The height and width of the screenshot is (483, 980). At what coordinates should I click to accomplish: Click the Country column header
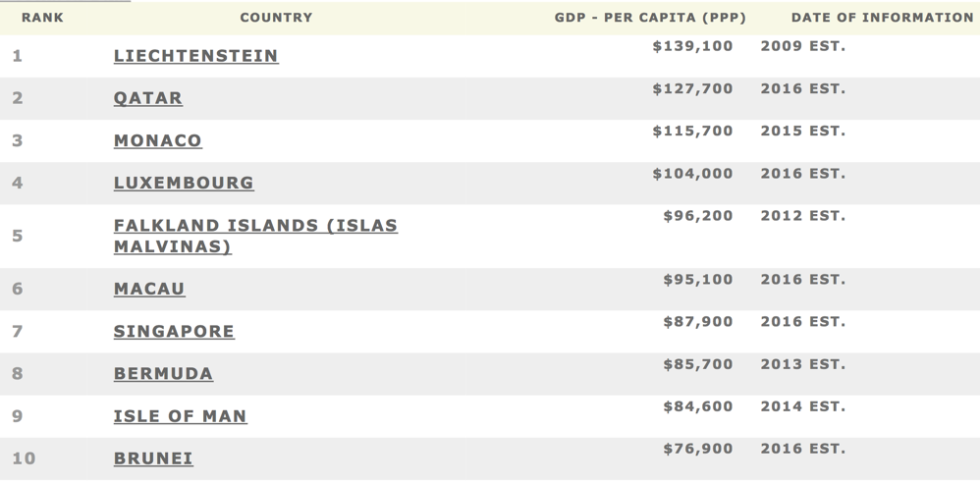click(276, 18)
